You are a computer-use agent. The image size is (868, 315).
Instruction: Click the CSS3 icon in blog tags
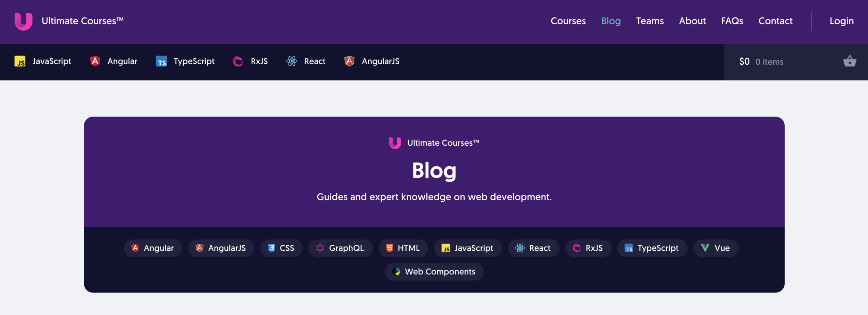coord(272,248)
